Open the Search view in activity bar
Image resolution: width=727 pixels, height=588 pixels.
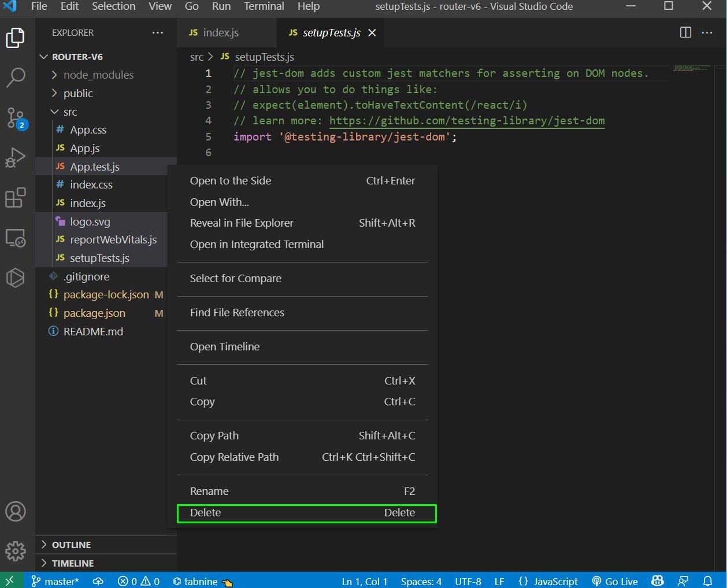click(16, 76)
